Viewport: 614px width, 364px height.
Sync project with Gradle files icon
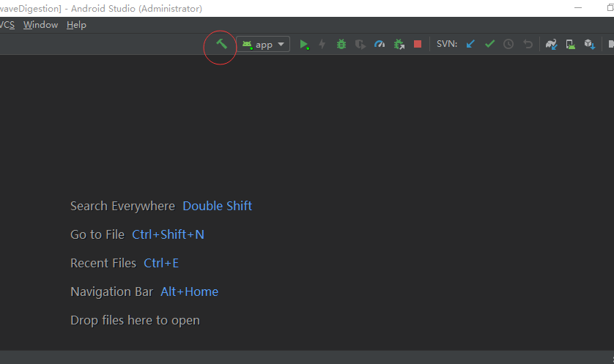551,44
